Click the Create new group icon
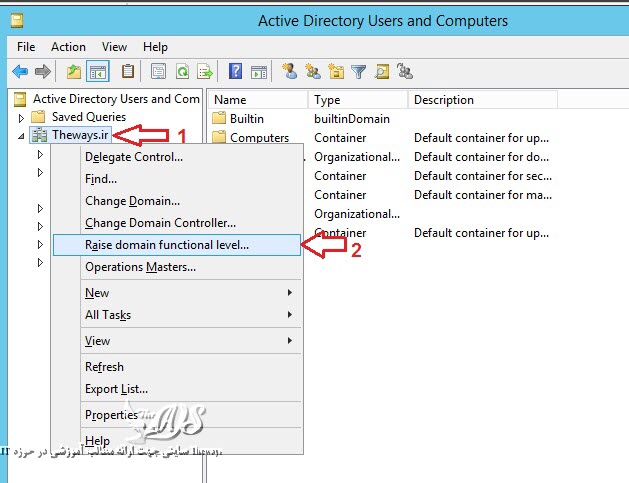 pyautogui.click(x=313, y=71)
